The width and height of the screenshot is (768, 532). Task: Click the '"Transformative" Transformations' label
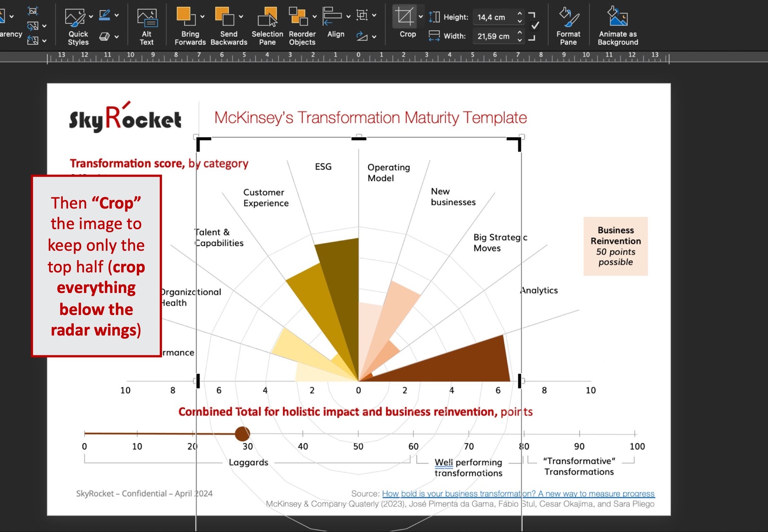tap(579, 466)
